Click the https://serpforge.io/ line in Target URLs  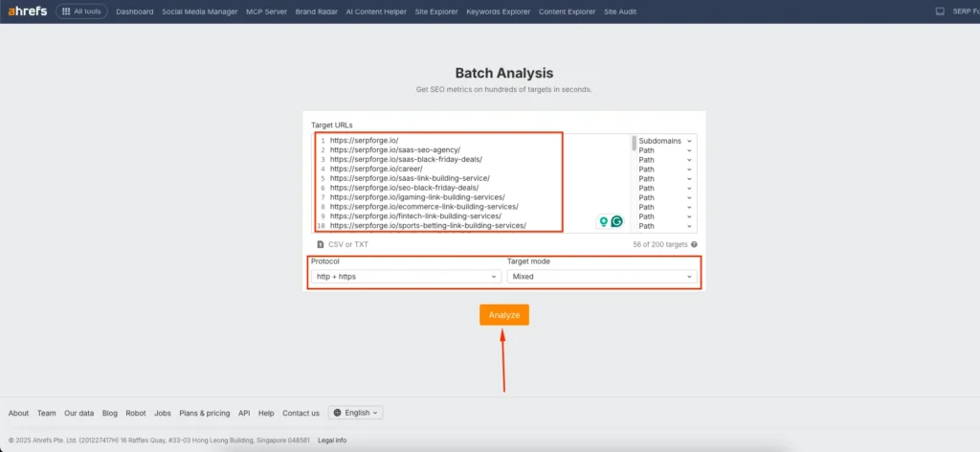[x=364, y=141]
